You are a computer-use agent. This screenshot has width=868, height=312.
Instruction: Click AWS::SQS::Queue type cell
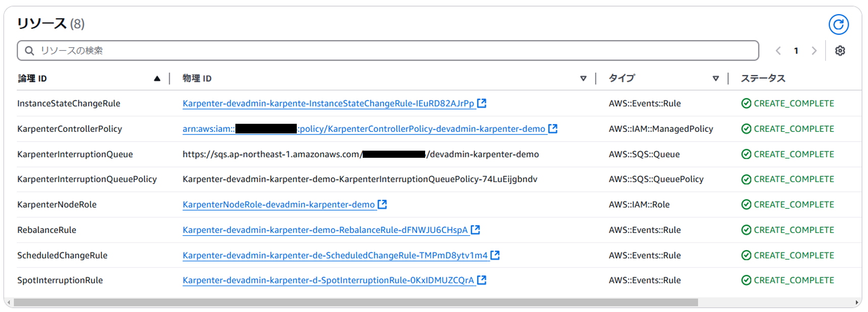[x=644, y=154]
